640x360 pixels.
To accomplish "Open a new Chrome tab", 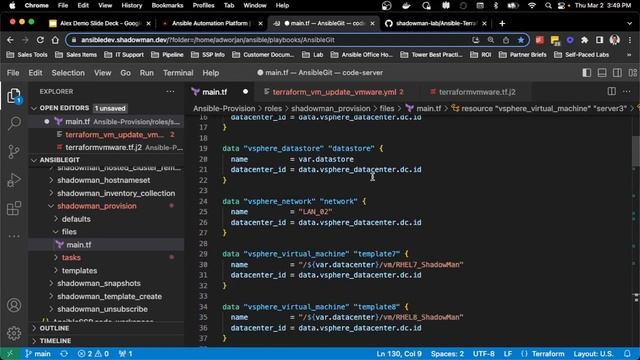I will [x=502, y=23].
